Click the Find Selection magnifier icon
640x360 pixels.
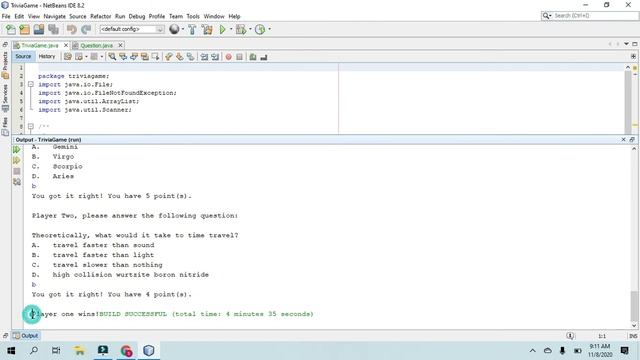coord(112,57)
